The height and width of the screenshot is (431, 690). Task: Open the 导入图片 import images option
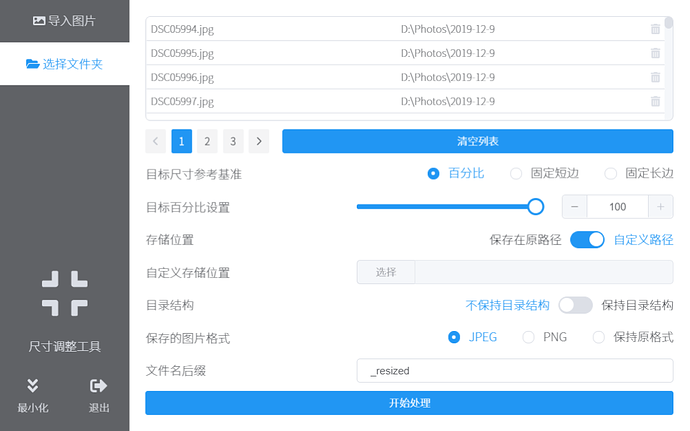click(65, 20)
